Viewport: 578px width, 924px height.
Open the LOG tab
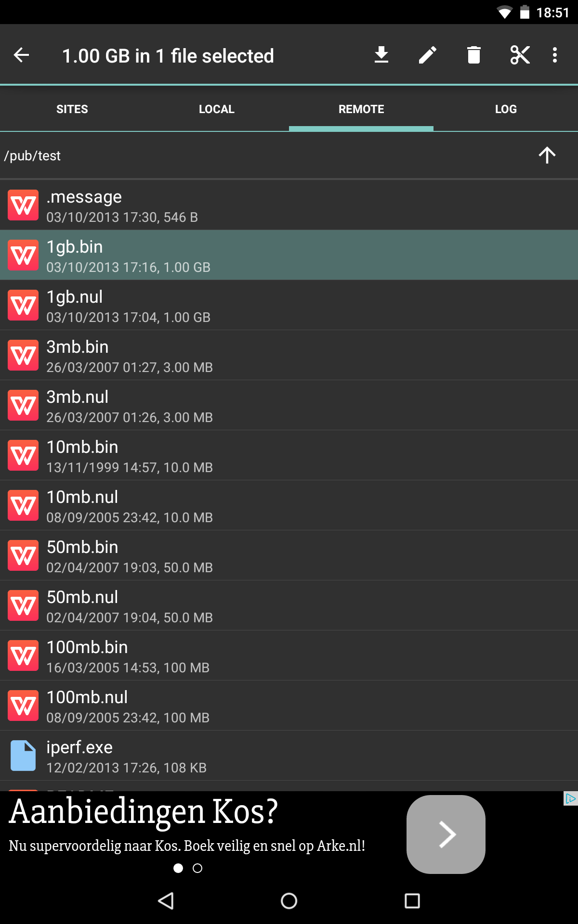[506, 109]
